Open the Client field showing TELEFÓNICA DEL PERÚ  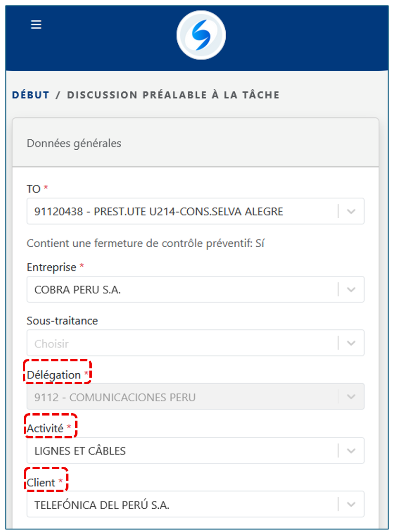(181, 504)
